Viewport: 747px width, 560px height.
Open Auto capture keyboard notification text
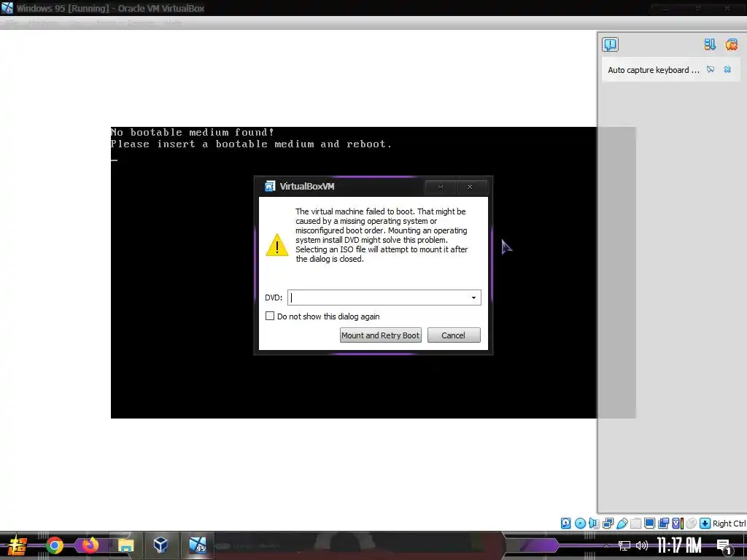[x=654, y=70]
